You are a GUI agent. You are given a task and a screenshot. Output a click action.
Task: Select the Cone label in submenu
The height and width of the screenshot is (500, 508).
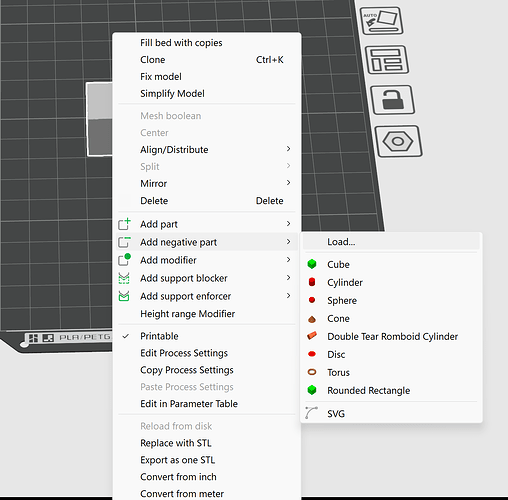338,318
